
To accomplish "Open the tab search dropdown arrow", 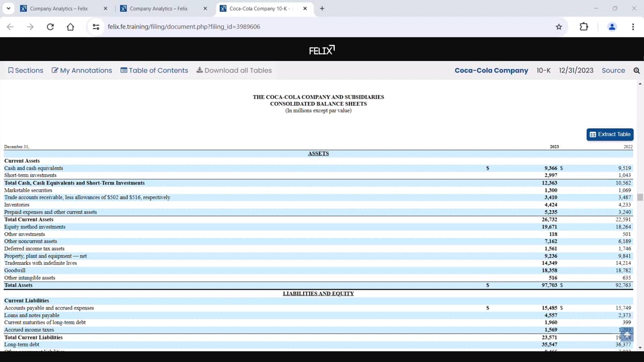I will point(9,9).
